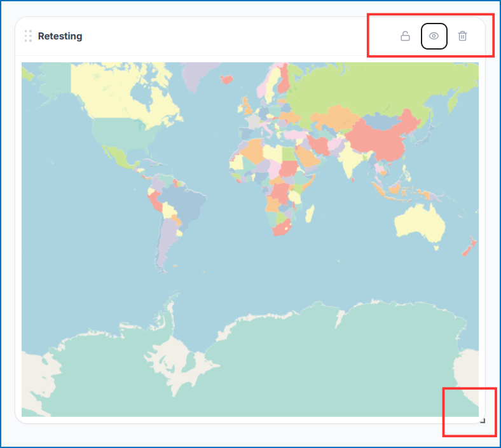Click the unlock padlock icon
The width and height of the screenshot is (501, 448).
(x=405, y=36)
